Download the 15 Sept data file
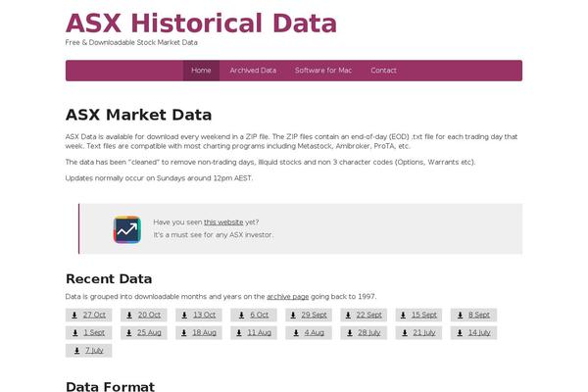 (418, 316)
